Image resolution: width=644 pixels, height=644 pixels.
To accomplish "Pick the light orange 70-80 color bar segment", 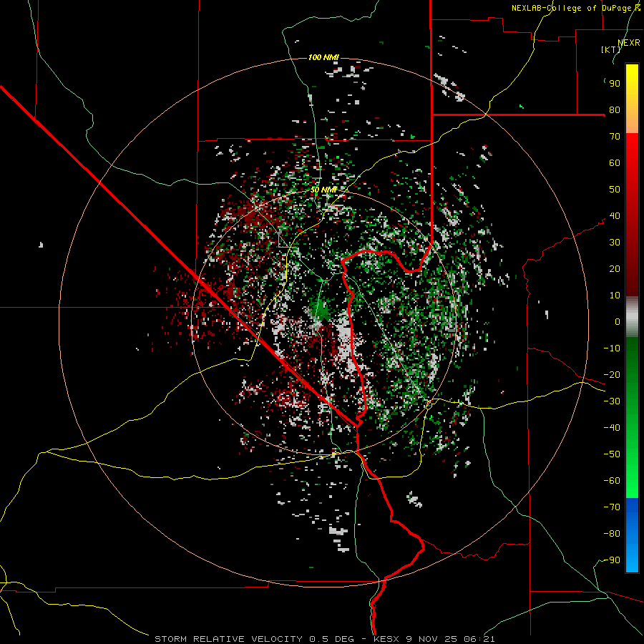I will point(632,120).
